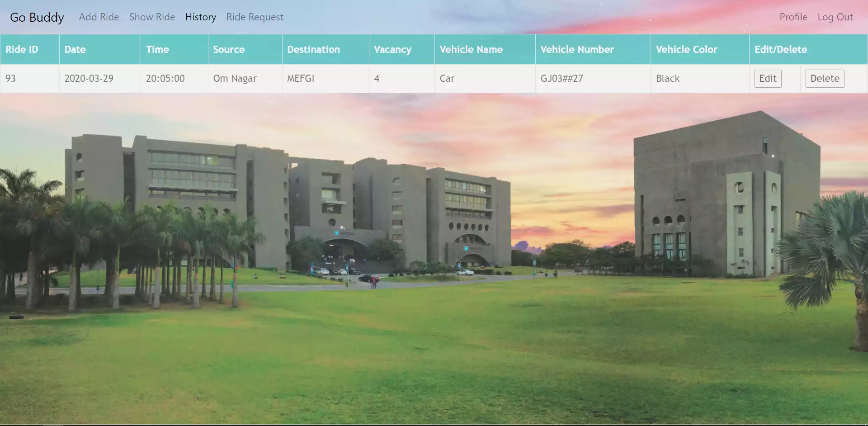Image resolution: width=868 pixels, height=426 pixels.
Task: Click the Vacancy column header
Action: [392, 49]
